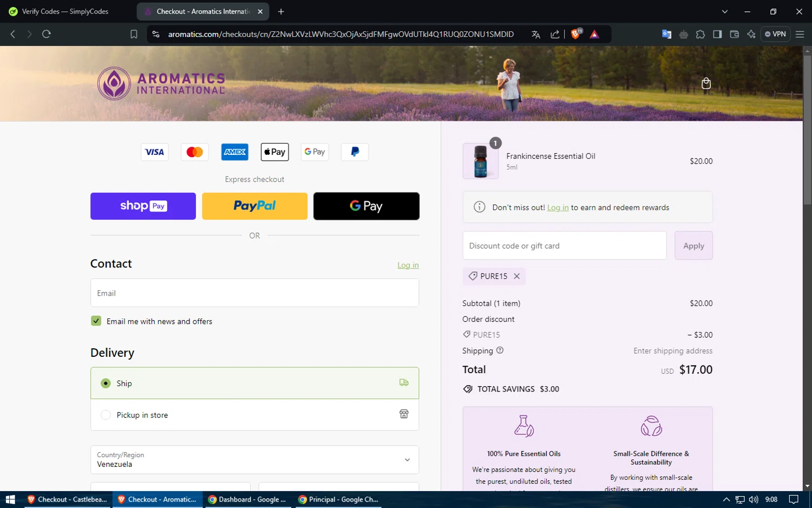This screenshot has width=812, height=508.
Task: Click the Mastercard icon
Action: point(194,152)
